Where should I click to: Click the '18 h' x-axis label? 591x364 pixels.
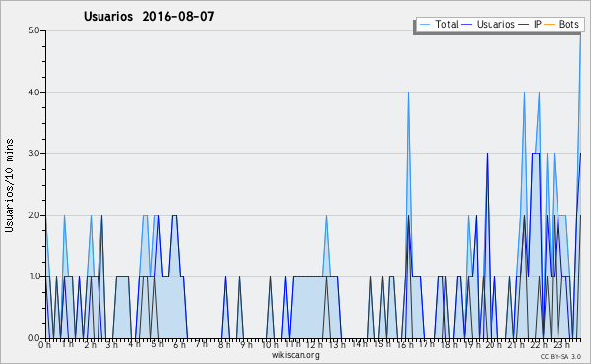pos(449,345)
